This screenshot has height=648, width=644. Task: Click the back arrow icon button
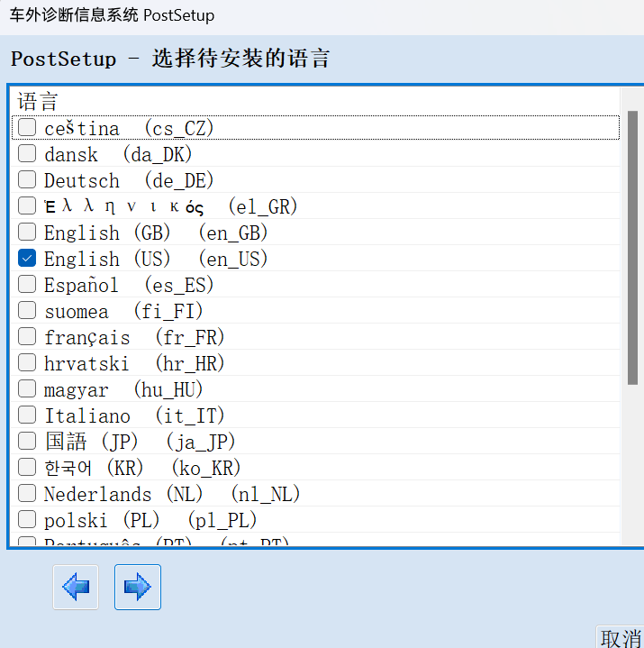point(77,588)
